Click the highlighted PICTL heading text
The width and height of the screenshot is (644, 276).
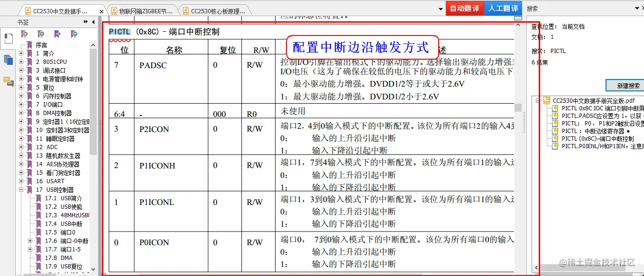[120, 32]
